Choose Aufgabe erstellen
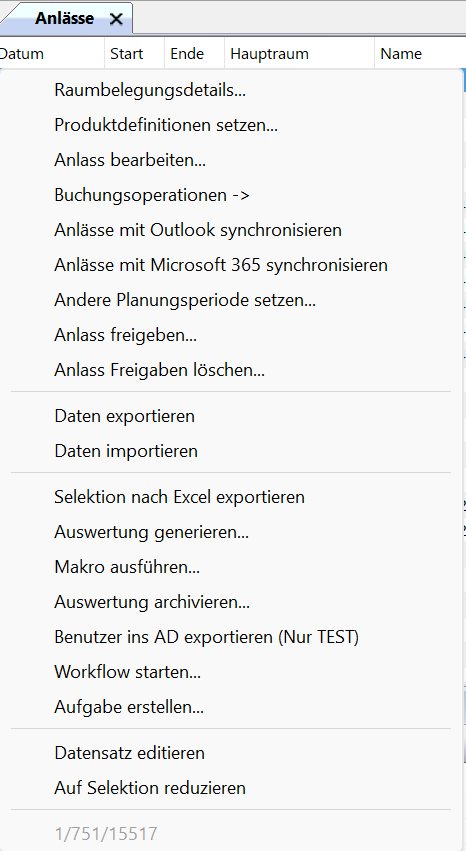The image size is (466, 851). 231,707
